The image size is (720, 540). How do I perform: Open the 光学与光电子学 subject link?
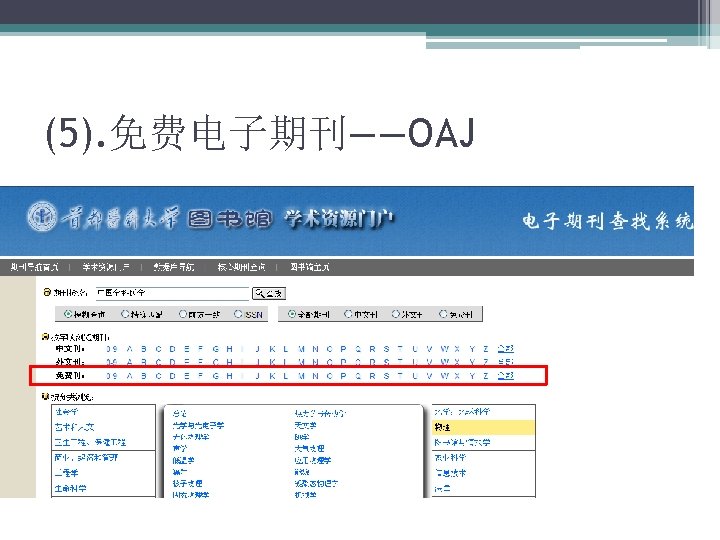click(x=198, y=425)
